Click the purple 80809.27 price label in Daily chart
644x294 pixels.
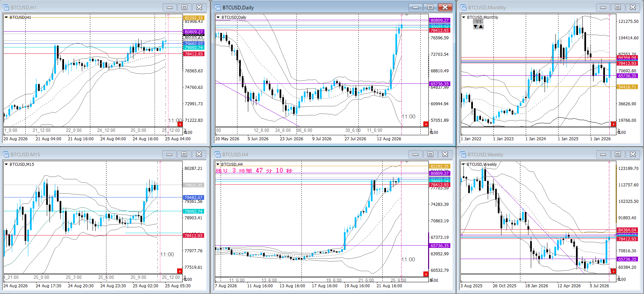(440, 21)
